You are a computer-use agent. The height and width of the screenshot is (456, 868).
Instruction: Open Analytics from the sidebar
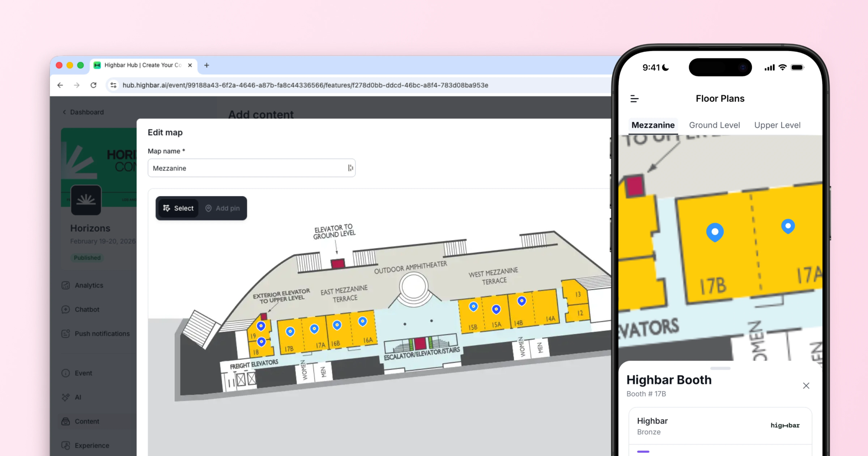click(89, 285)
